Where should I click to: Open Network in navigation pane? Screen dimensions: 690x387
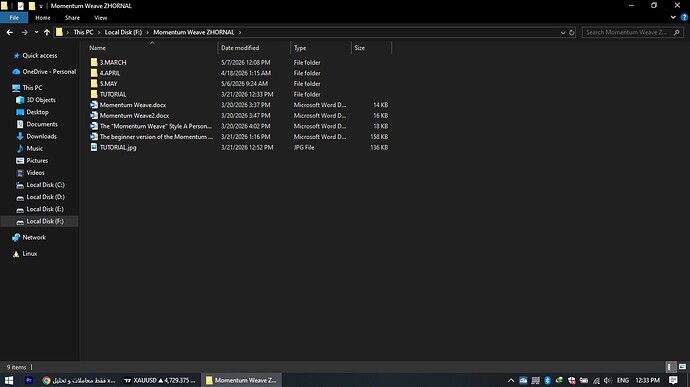pyautogui.click(x=34, y=237)
